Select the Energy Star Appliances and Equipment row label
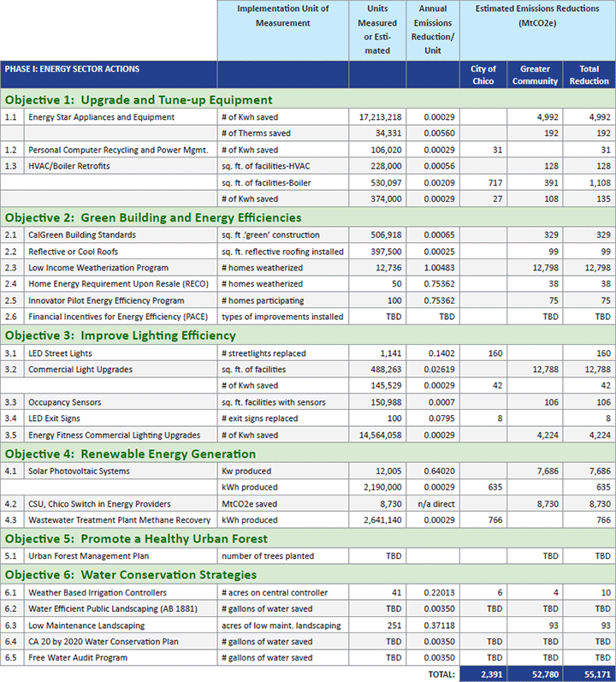616x682 pixels. click(101, 117)
